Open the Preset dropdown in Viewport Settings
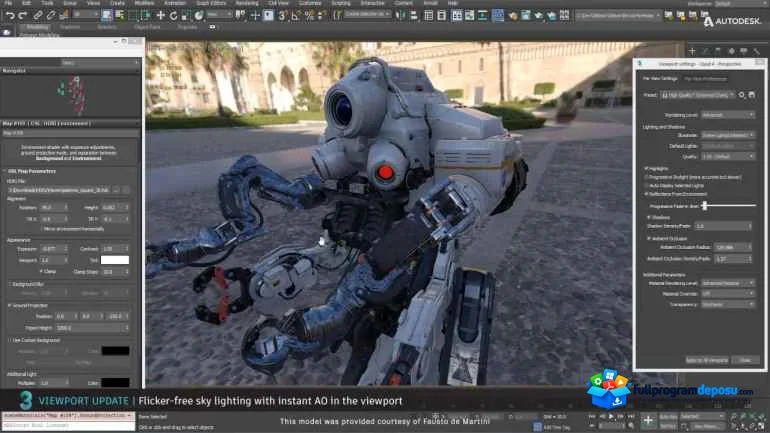 [x=698, y=95]
